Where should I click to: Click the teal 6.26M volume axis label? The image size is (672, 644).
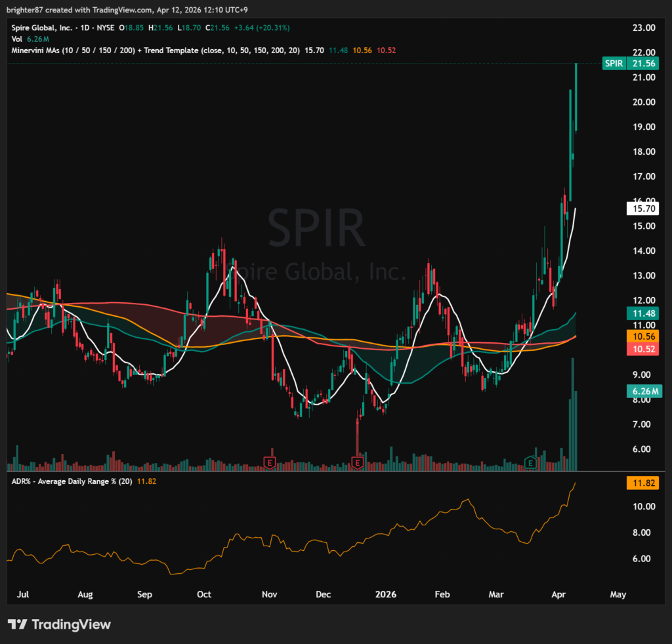pyautogui.click(x=642, y=392)
